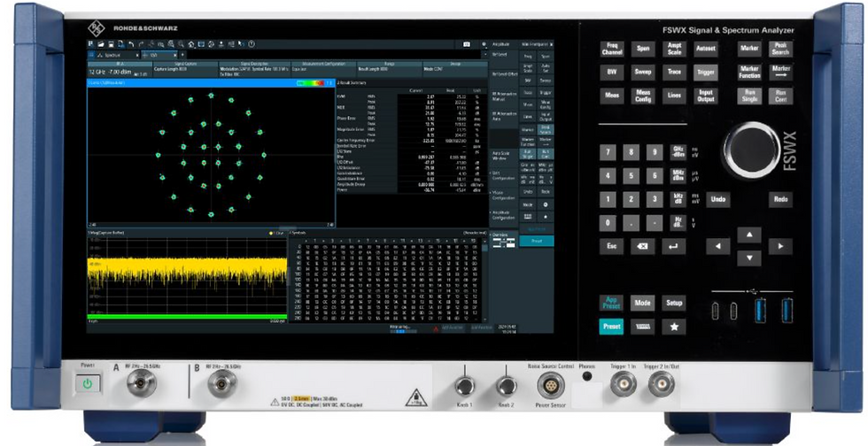
Task: Click the save disk icon in toolbar
Action: 112,44
